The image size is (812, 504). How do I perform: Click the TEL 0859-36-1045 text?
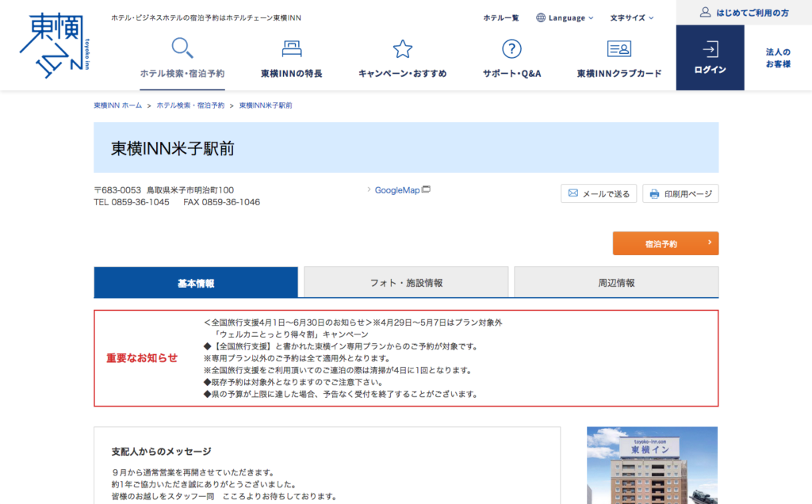coord(132,202)
